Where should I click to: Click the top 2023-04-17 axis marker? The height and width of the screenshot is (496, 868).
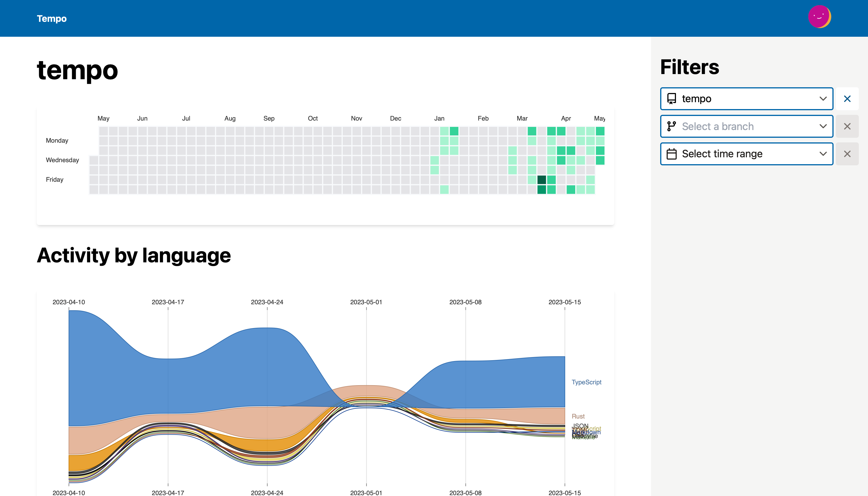coord(168,302)
